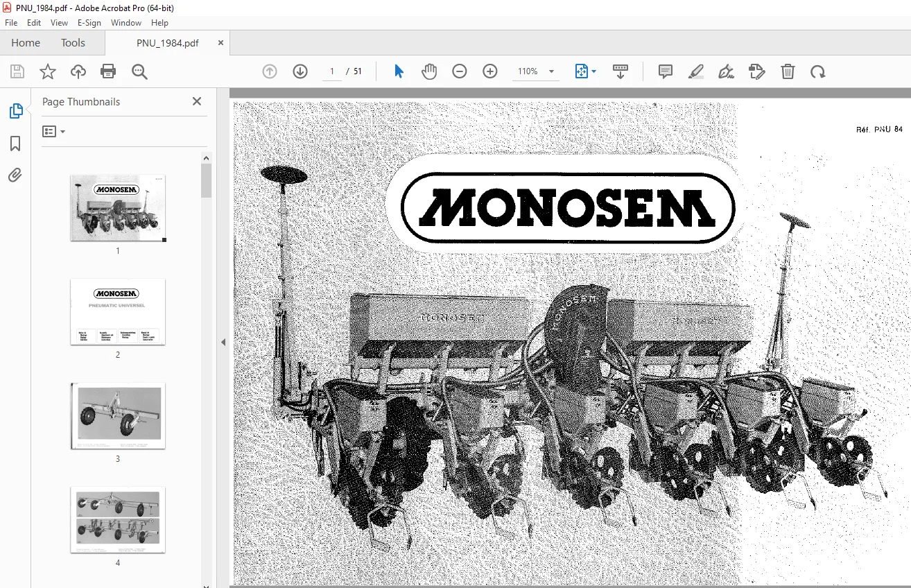This screenshot has height=588, width=911.
Task: Click the current page number field
Action: [x=332, y=71]
